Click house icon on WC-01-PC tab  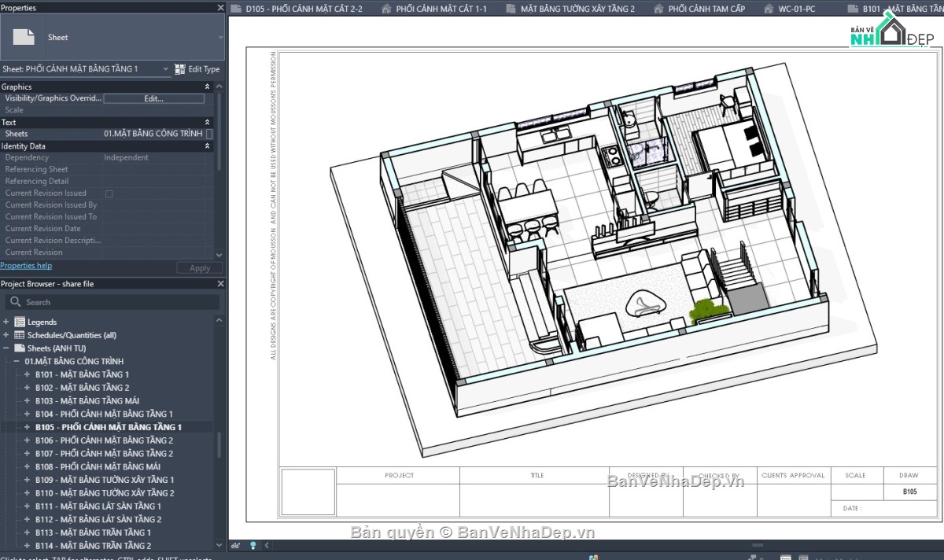pos(769,9)
